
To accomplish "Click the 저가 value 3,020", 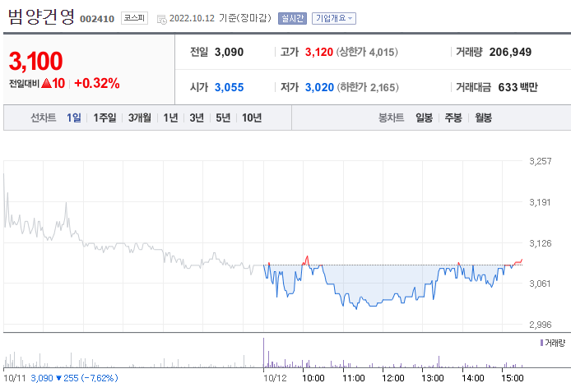I will 319,87.
